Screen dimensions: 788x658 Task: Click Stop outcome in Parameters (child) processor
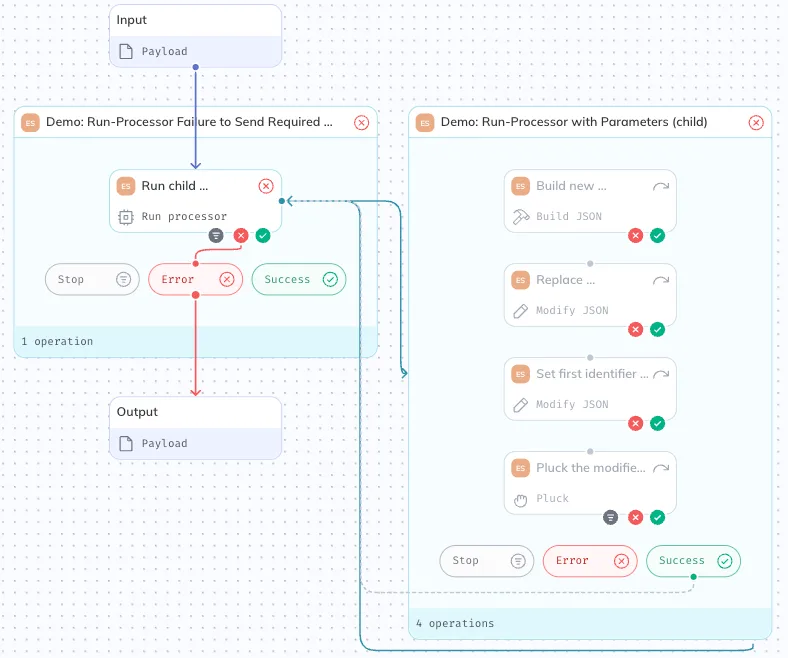click(x=486, y=561)
